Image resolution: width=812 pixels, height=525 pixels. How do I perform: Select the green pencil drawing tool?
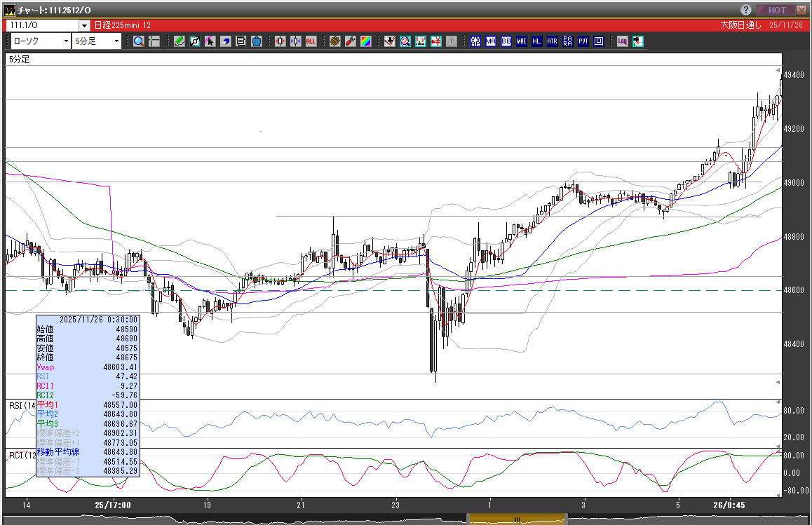point(180,41)
